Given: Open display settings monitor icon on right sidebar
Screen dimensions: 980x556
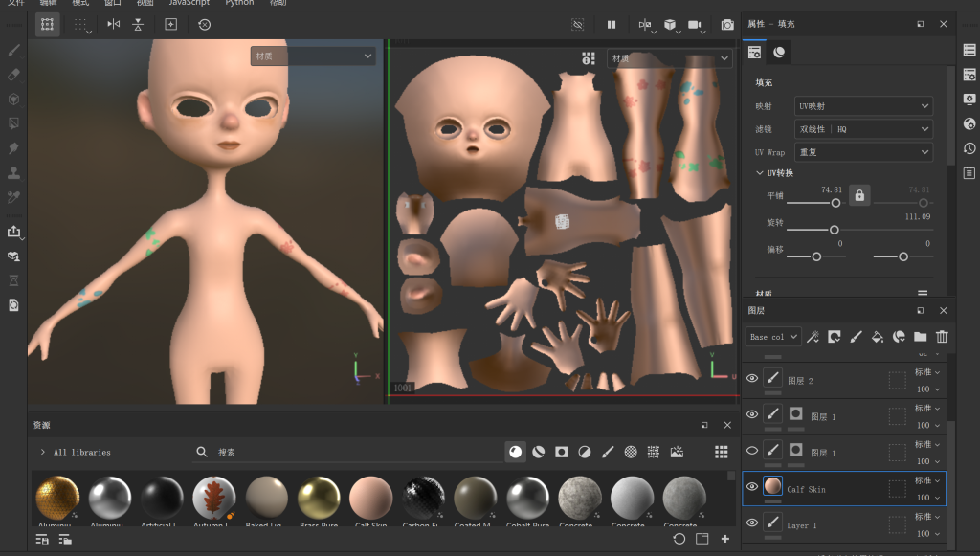Looking at the screenshot, I should 969,100.
